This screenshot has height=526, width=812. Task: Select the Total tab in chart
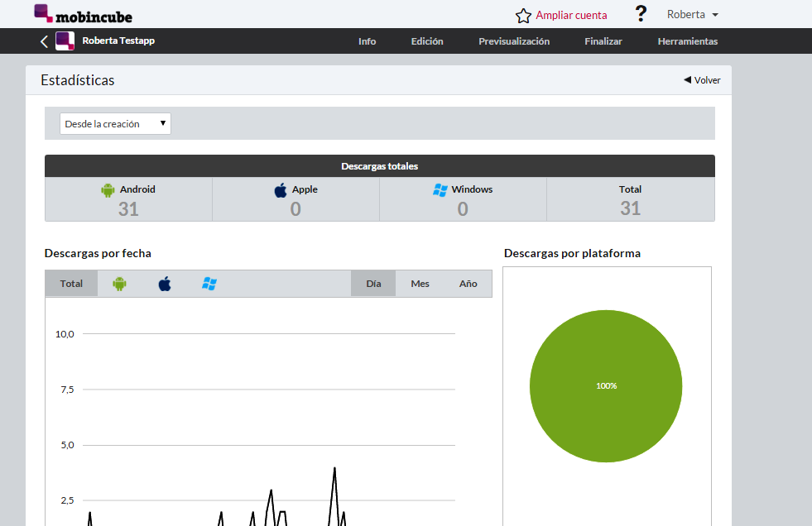(x=71, y=284)
